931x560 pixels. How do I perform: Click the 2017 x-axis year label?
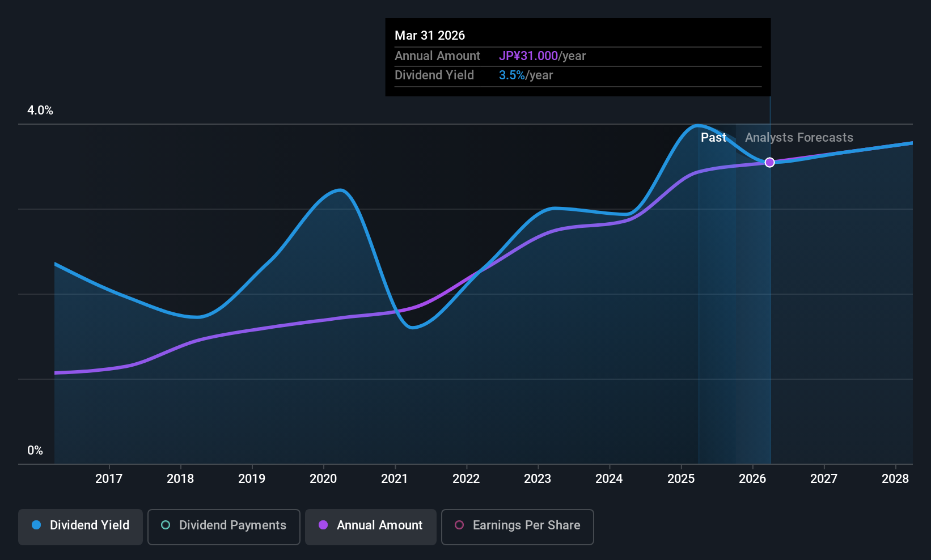[x=109, y=479]
